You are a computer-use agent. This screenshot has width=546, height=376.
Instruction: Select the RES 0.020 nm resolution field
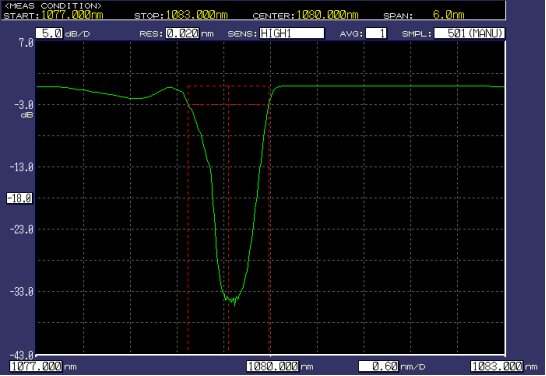click(182, 33)
